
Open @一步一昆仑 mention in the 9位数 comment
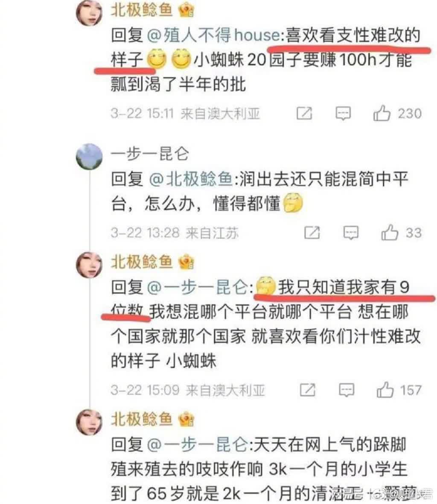(x=198, y=287)
